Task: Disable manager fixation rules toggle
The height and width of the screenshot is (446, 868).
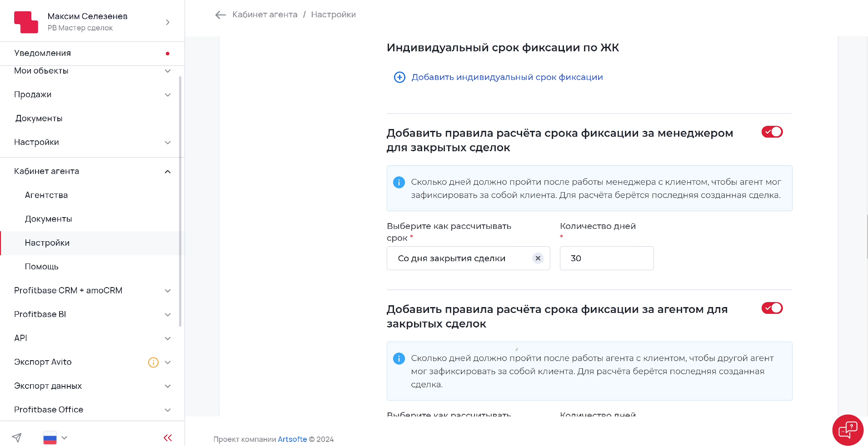Action: coord(772,132)
